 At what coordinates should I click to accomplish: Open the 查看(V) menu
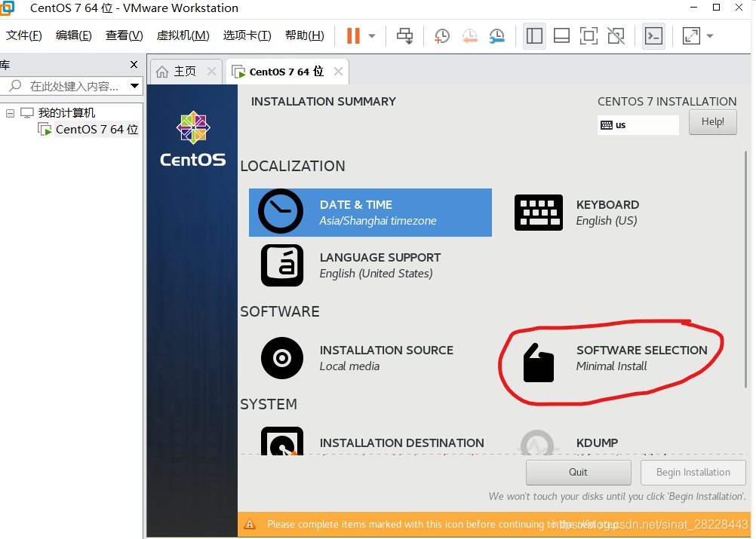(x=124, y=35)
